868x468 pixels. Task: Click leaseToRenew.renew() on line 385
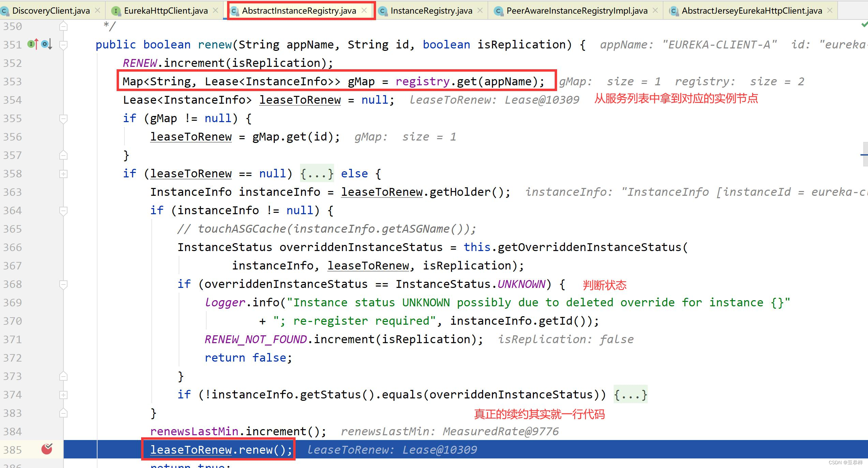218,450
